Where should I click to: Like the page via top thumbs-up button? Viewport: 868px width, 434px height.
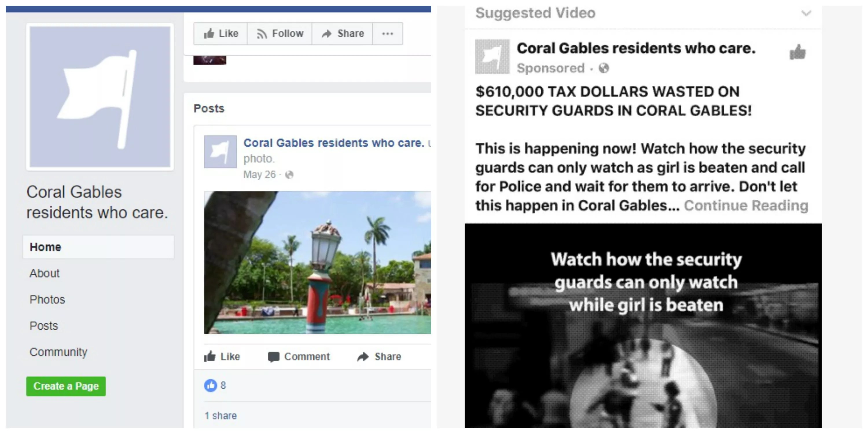[x=221, y=34]
